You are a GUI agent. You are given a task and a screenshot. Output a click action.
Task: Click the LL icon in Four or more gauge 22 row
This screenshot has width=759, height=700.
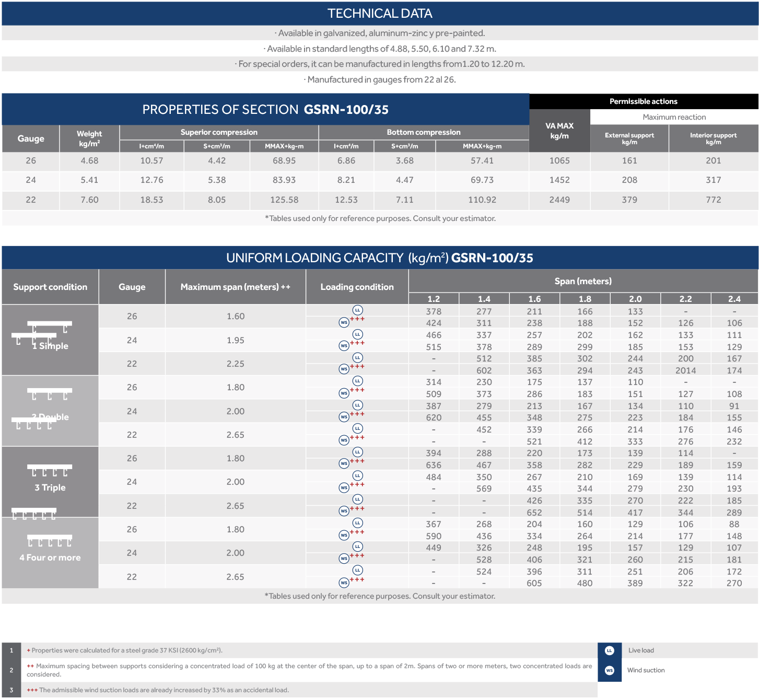357,570
